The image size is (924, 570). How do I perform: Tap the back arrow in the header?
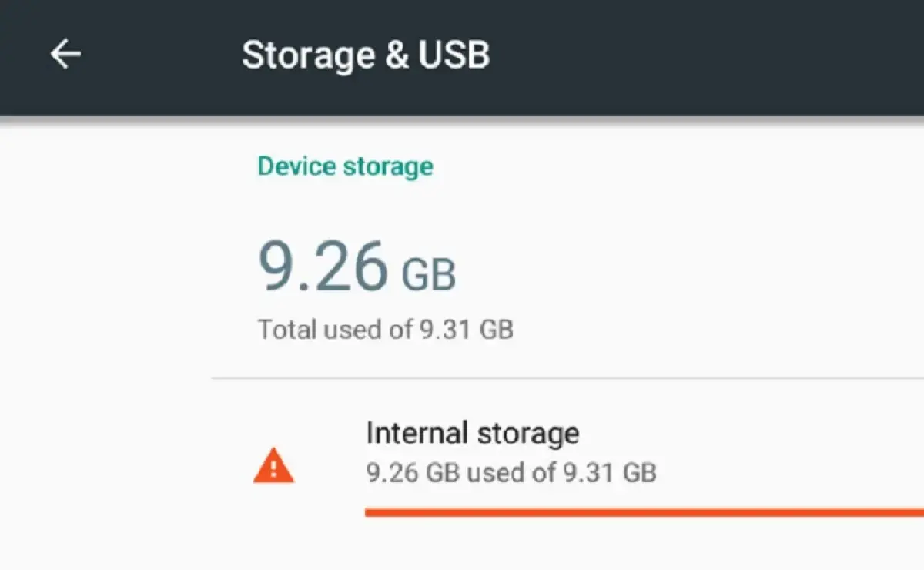tap(65, 54)
